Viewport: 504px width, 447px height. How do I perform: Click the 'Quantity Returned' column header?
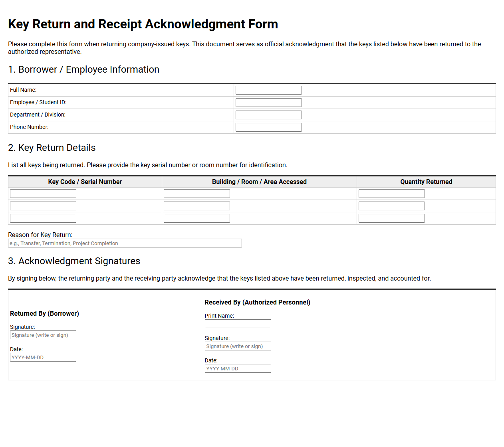point(426,182)
